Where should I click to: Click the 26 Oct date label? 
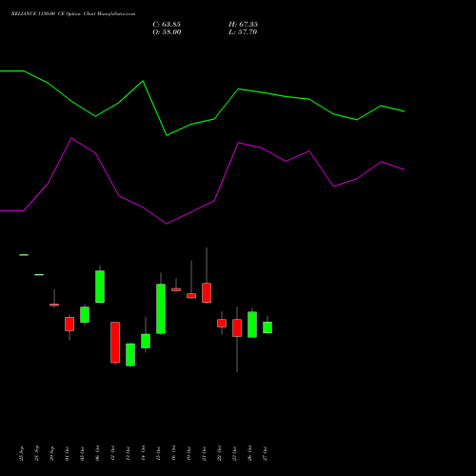(249, 453)
